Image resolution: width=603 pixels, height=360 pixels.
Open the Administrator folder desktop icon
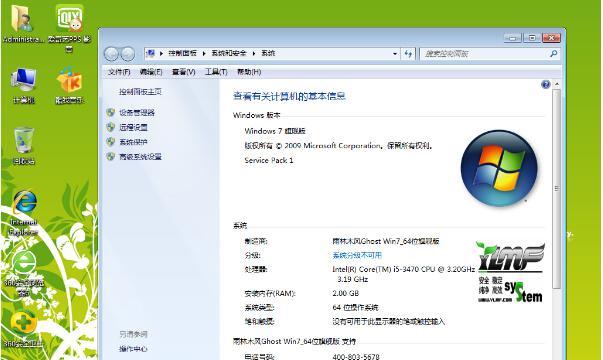click(x=23, y=23)
